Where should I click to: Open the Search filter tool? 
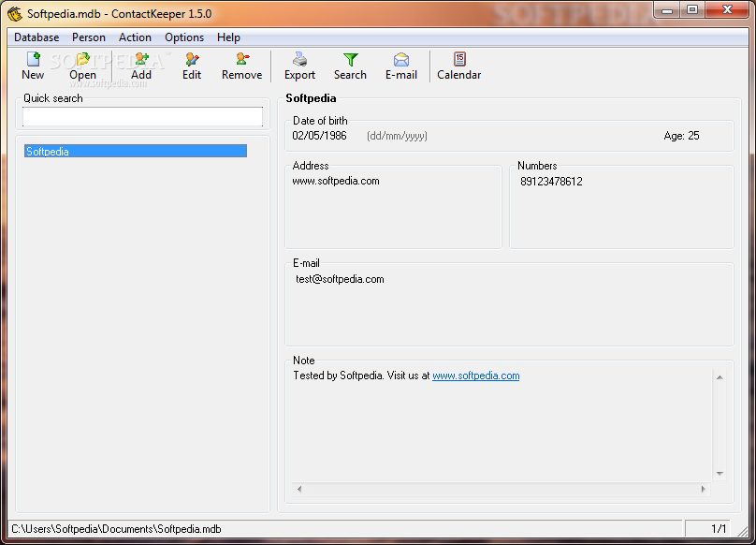point(350,66)
